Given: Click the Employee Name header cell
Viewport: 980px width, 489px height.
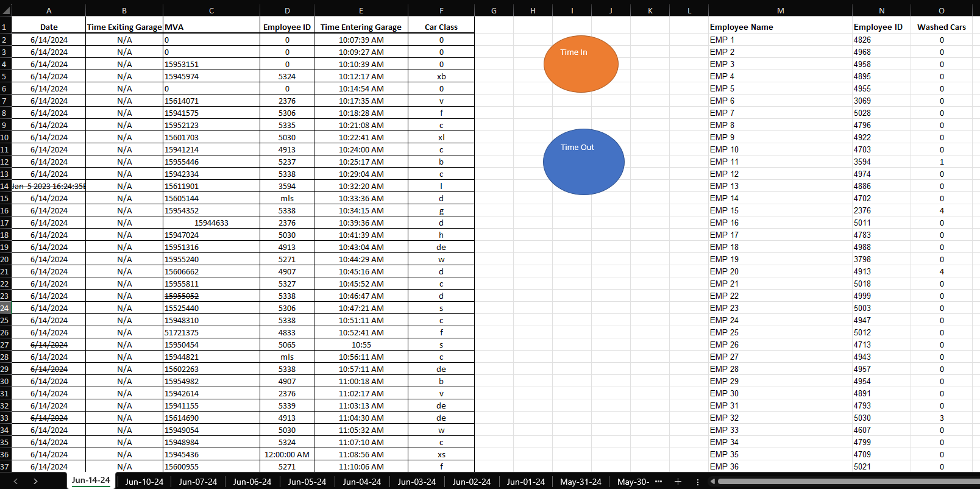Looking at the screenshot, I should click(x=781, y=27).
